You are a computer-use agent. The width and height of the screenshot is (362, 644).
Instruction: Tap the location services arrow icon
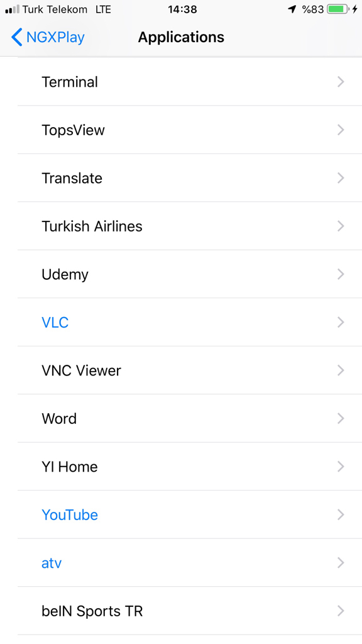[292, 9]
